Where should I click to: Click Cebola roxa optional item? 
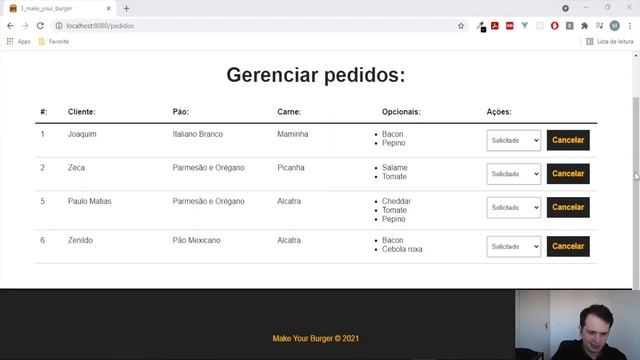tap(402, 249)
